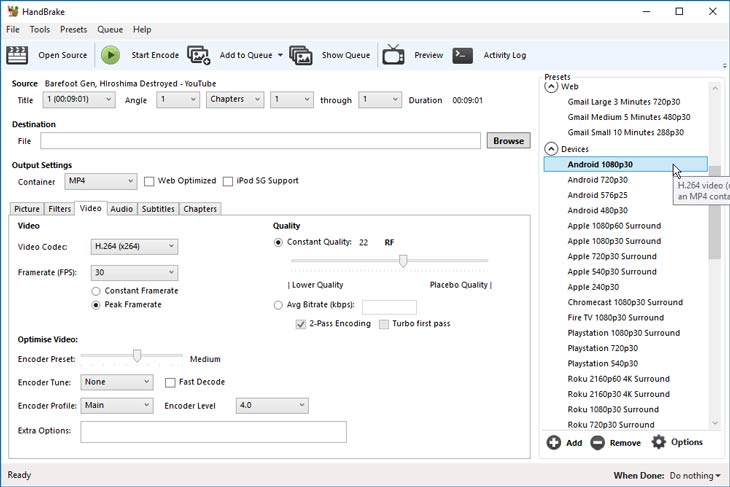
Task: Select the Gmail Large 3 Minutes 720p30 preset
Action: point(623,102)
